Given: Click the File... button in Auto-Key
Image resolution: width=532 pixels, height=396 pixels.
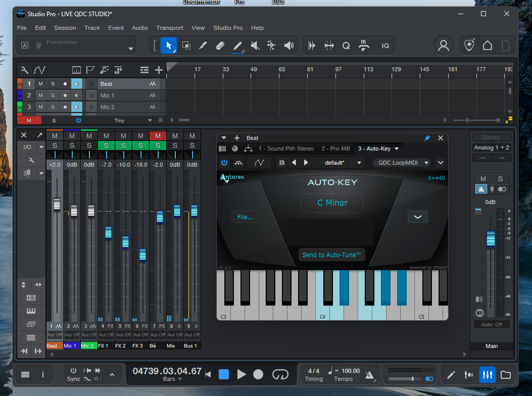Looking at the screenshot, I should 246,217.
